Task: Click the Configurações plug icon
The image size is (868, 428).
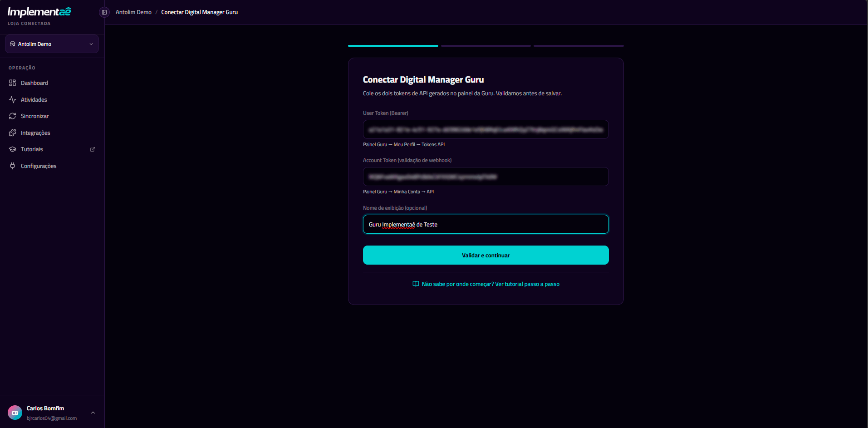Action: pyautogui.click(x=12, y=166)
